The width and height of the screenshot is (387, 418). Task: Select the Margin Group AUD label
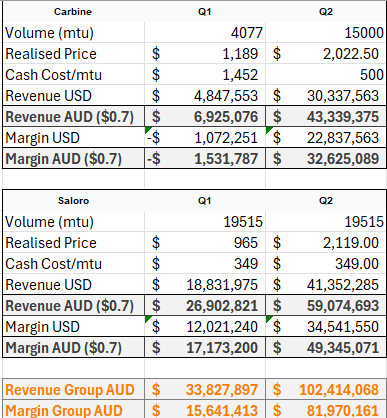(x=73, y=409)
